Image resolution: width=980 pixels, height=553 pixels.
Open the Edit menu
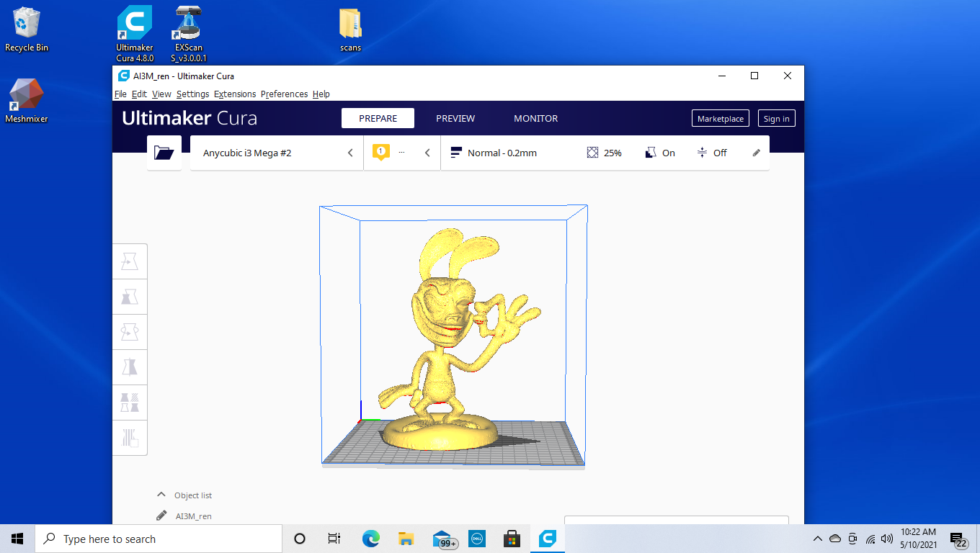[139, 94]
